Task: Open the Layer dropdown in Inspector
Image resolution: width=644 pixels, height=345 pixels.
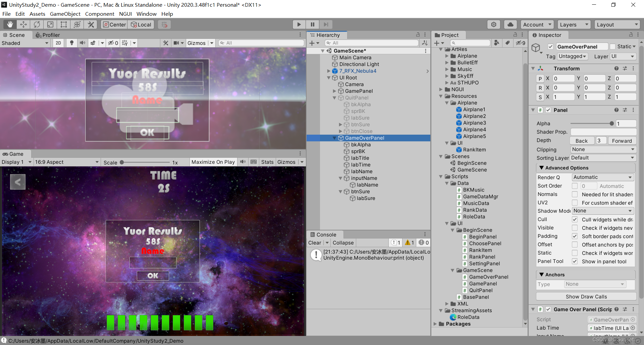Action: 623,56
